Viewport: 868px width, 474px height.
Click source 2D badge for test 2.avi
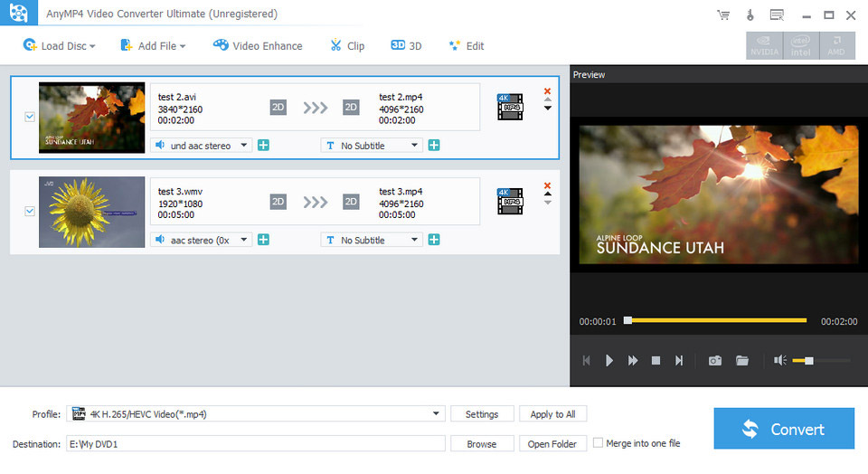tap(278, 108)
